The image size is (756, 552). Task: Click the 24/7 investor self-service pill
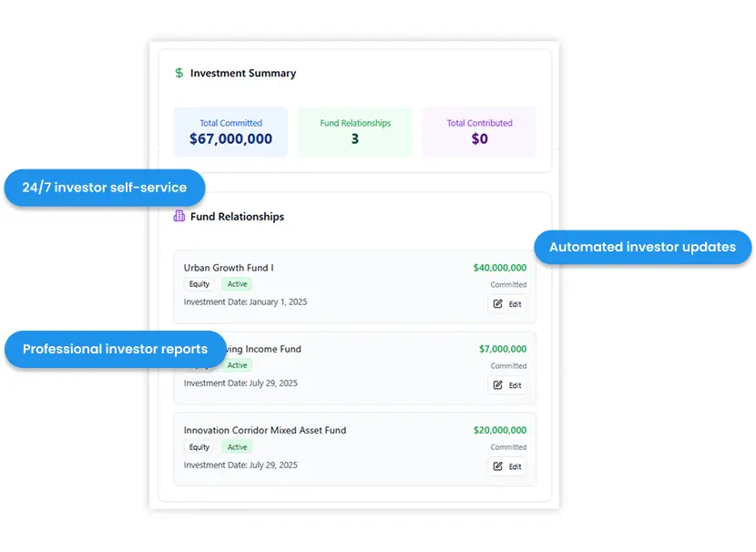104,188
